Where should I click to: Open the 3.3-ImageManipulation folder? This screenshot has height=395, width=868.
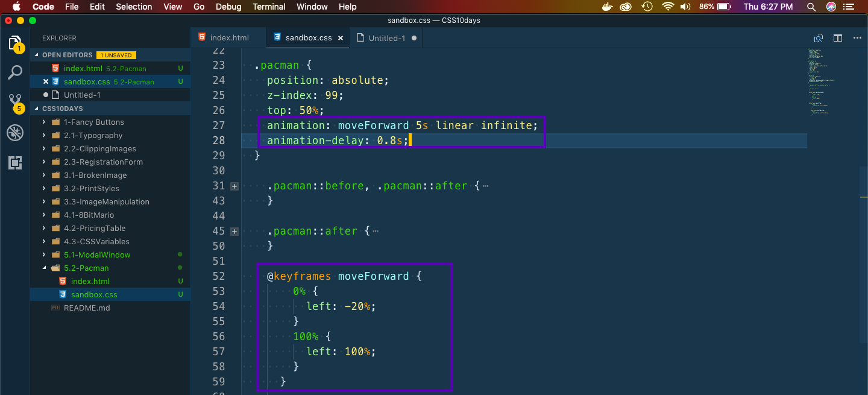pyautogui.click(x=106, y=201)
